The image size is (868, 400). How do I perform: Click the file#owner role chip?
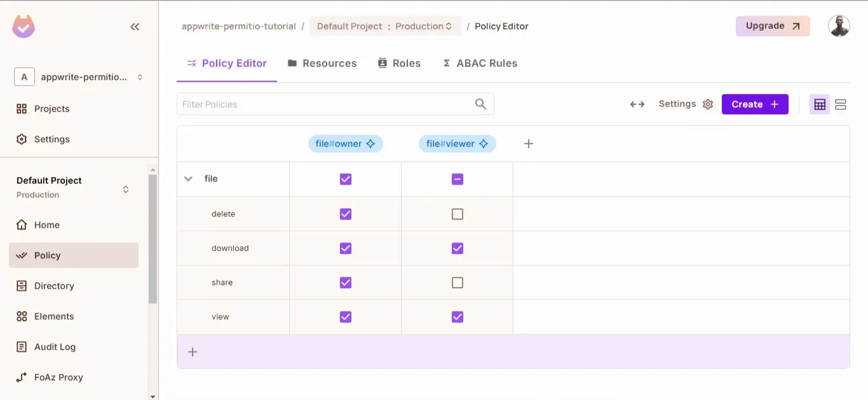(x=346, y=143)
